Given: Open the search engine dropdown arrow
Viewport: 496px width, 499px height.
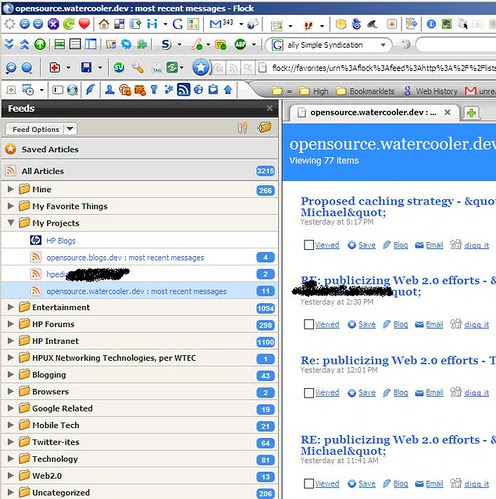Looking at the screenshot, I should pos(383,45).
